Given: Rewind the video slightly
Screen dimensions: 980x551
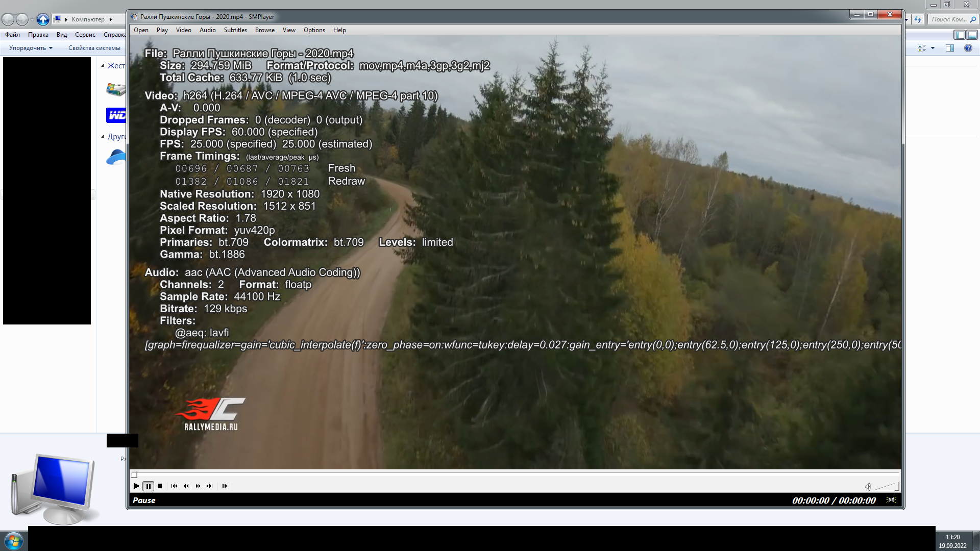Looking at the screenshot, I should point(186,486).
